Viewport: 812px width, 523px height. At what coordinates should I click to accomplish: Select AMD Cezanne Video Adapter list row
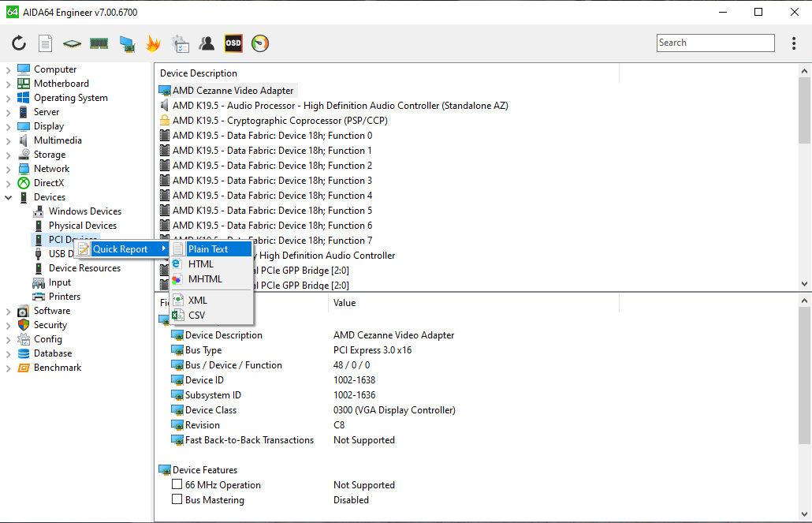(228, 90)
